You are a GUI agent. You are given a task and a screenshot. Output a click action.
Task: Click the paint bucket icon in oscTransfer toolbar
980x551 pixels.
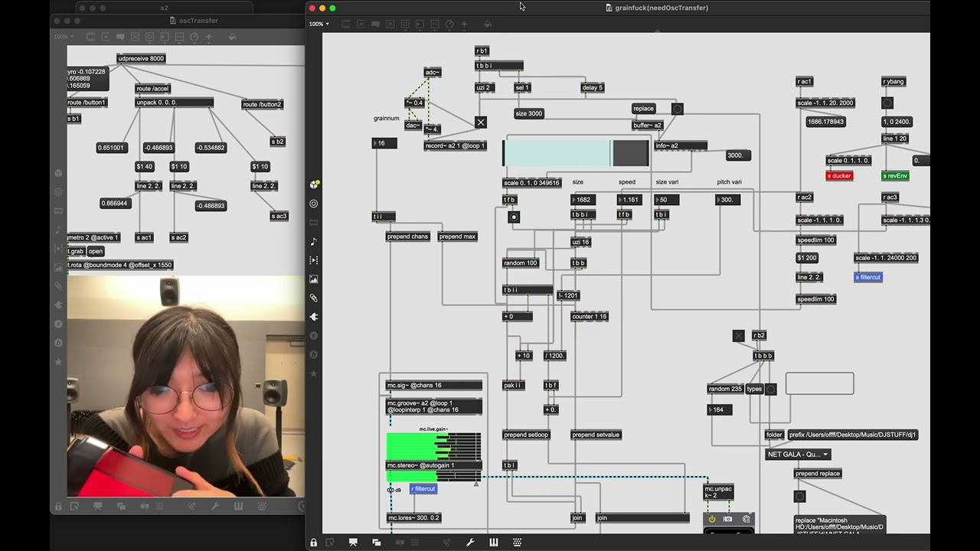click(x=233, y=37)
